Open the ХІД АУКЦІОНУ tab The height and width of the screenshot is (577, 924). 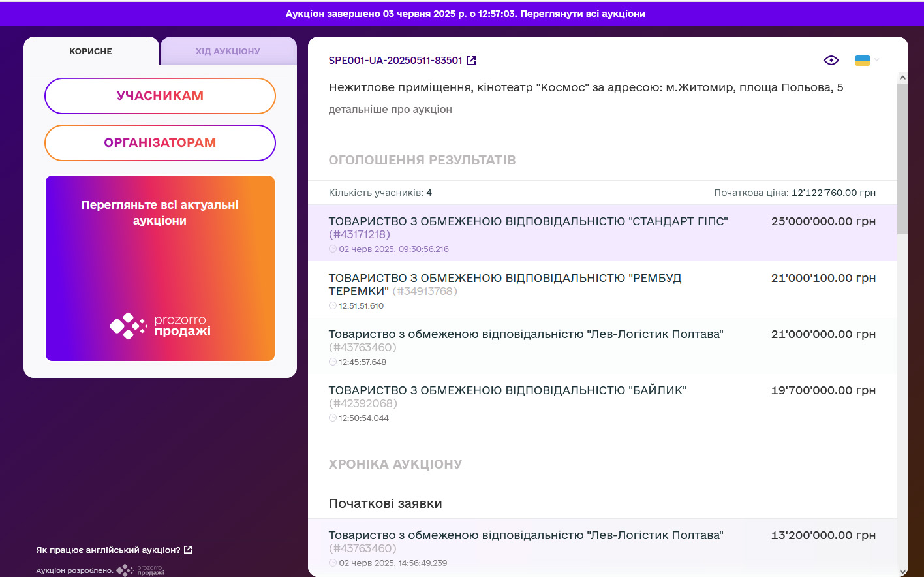coord(228,52)
